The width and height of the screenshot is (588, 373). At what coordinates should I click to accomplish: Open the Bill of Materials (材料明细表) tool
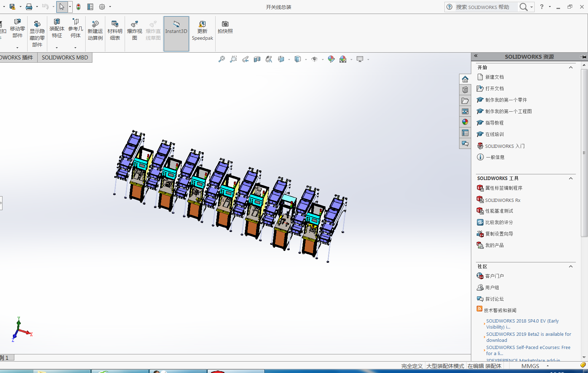click(115, 31)
